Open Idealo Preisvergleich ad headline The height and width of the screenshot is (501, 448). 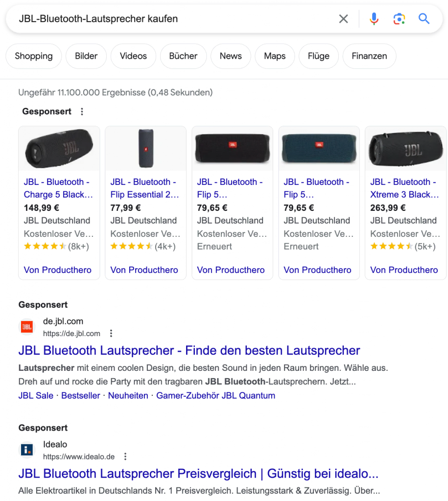click(x=198, y=474)
